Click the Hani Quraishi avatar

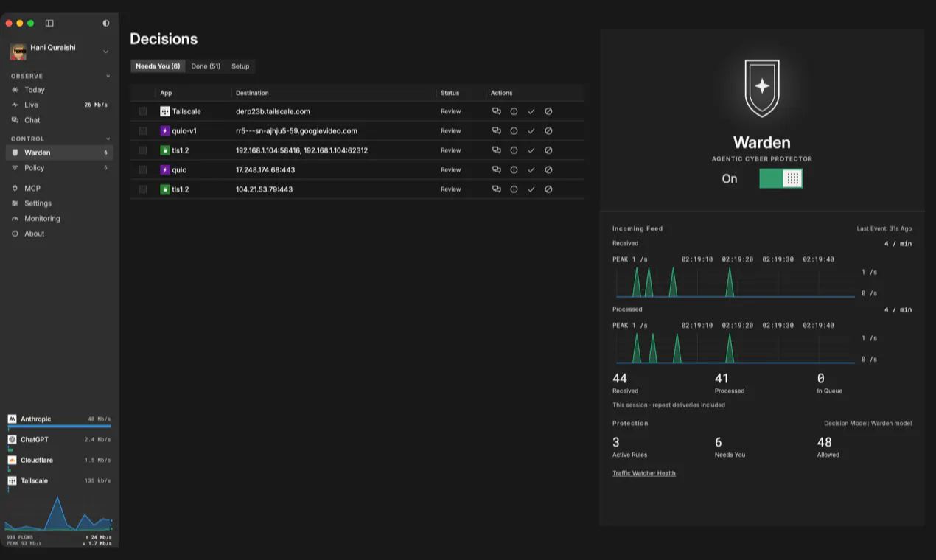tap(18, 52)
